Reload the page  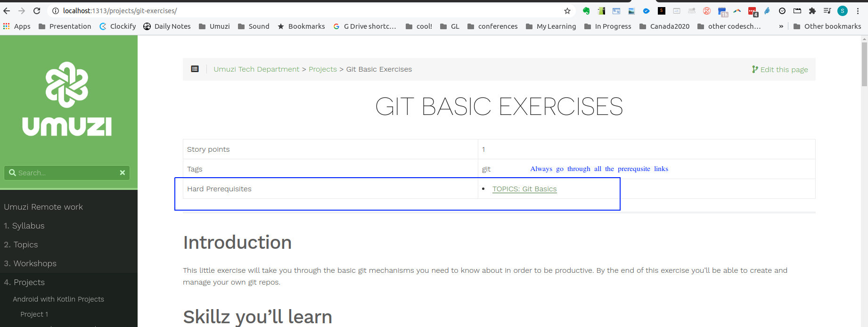[37, 11]
